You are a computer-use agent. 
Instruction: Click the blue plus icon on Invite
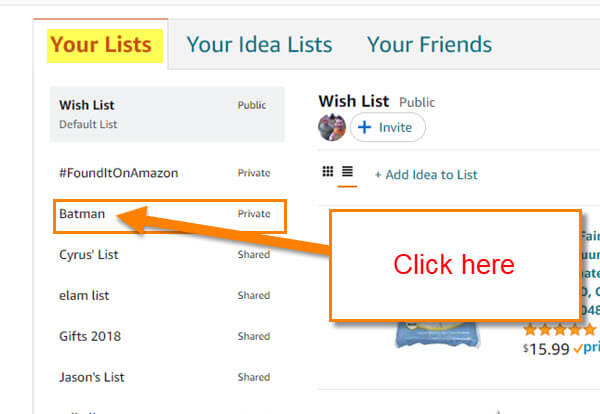pyautogui.click(x=365, y=127)
